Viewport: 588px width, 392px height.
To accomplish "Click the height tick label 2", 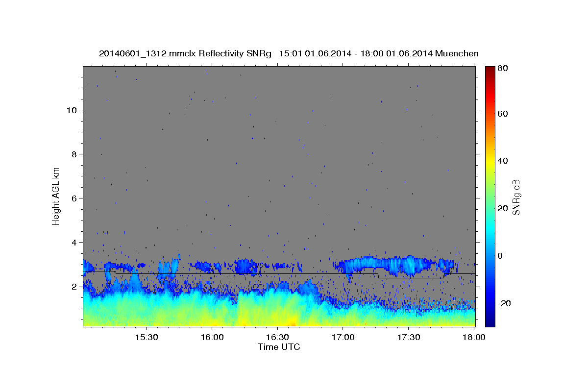I will tap(74, 287).
